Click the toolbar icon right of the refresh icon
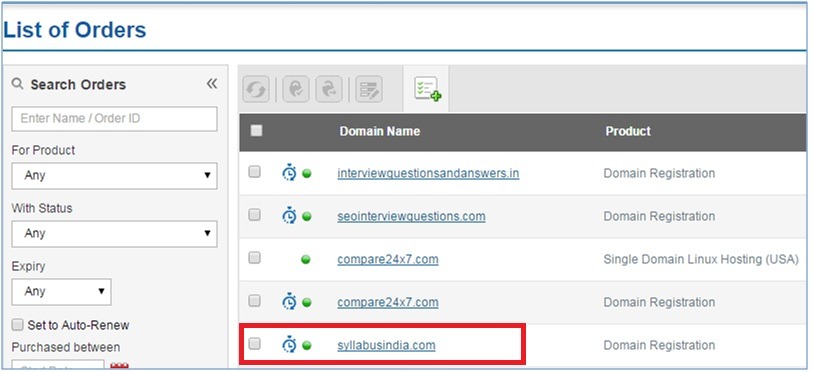Viewport: 813px width, 372px height. (296, 89)
